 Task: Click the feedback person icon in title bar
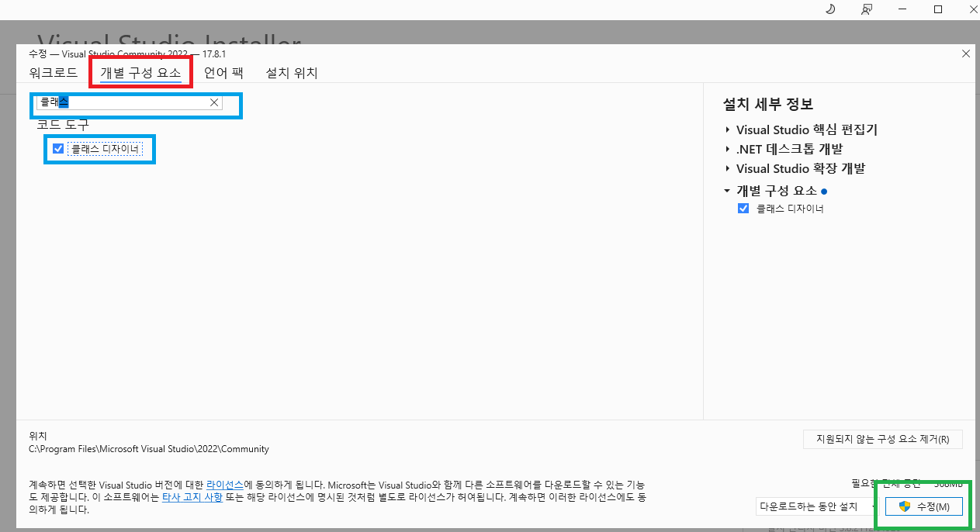867,9
